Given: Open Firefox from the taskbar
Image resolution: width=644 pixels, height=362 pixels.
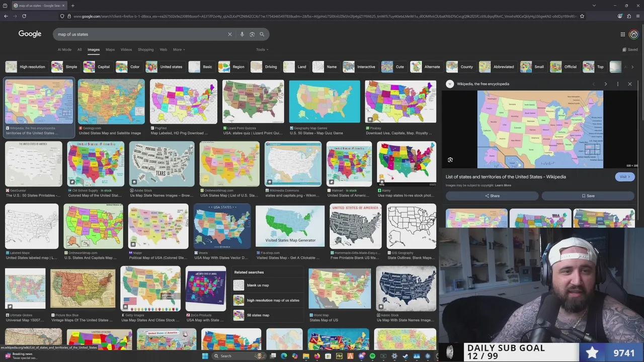Looking at the screenshot, I should pos(317,356).
